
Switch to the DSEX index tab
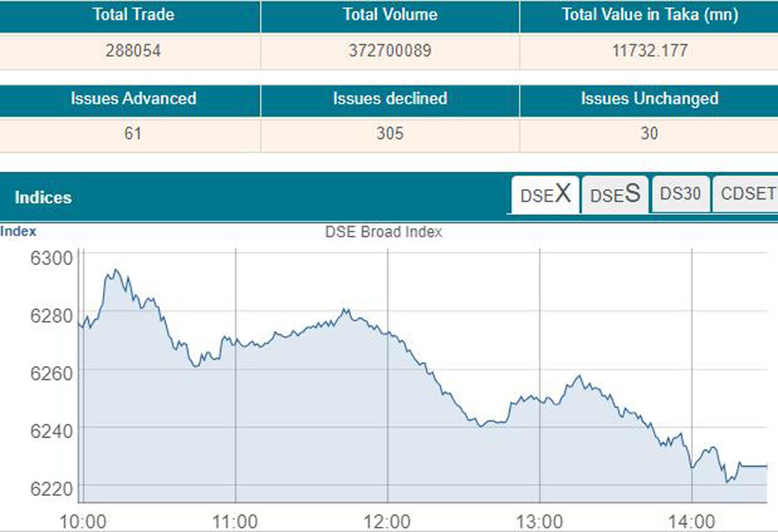click(545, 194)
